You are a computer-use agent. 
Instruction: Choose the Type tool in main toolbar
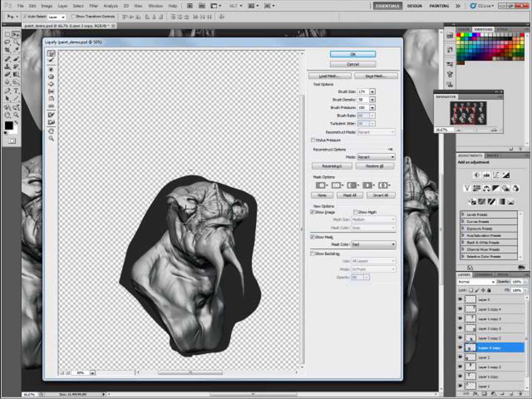coord(16,91)
